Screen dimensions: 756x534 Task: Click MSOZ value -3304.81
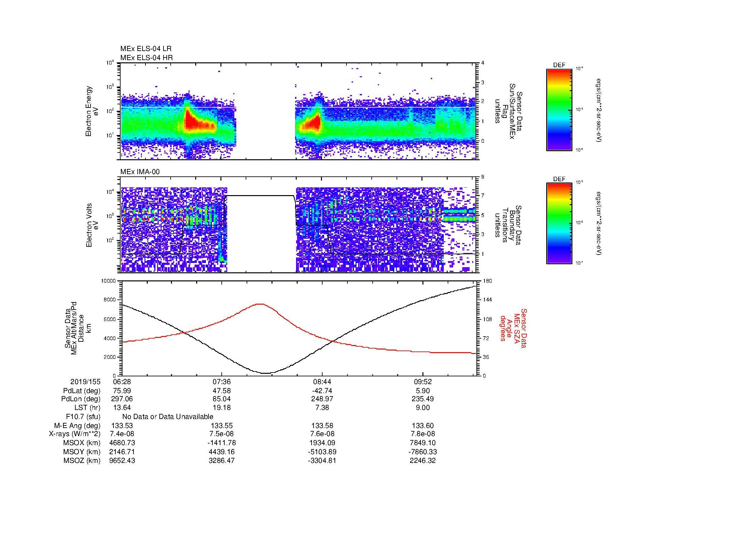[x=322, y=461]
